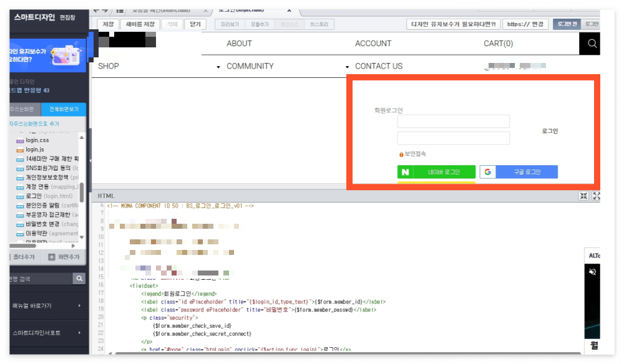Click the orange lock security icon
The image size is (624, 364).
pyautogui.click(x=401, y=154)
